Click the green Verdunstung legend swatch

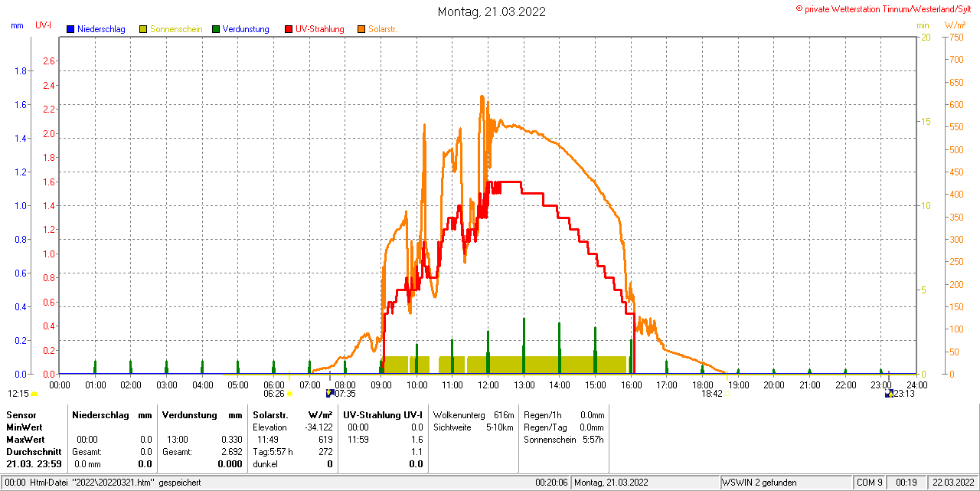tap(216, 29)
